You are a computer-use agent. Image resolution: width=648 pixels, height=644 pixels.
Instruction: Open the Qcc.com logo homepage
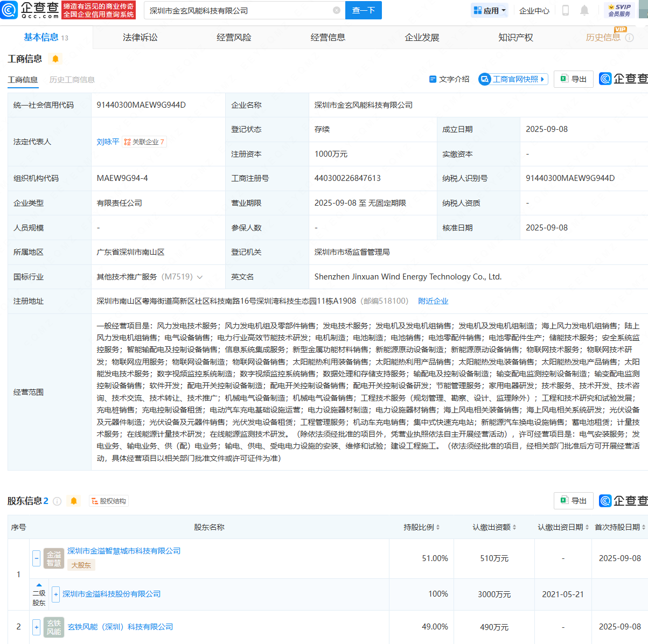pyautogui.click(x=30, y=10)
